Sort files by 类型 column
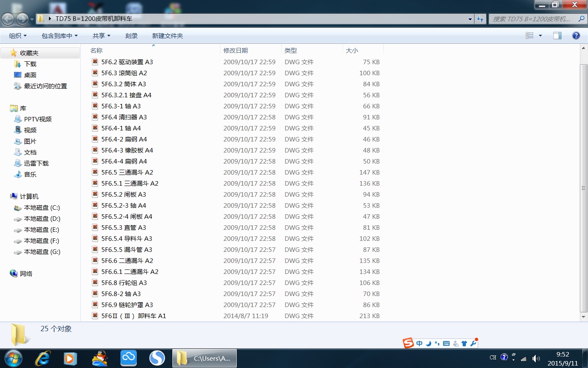Image resolution: width=588 pixels, height=368 pixels. (x=291, y=50)
